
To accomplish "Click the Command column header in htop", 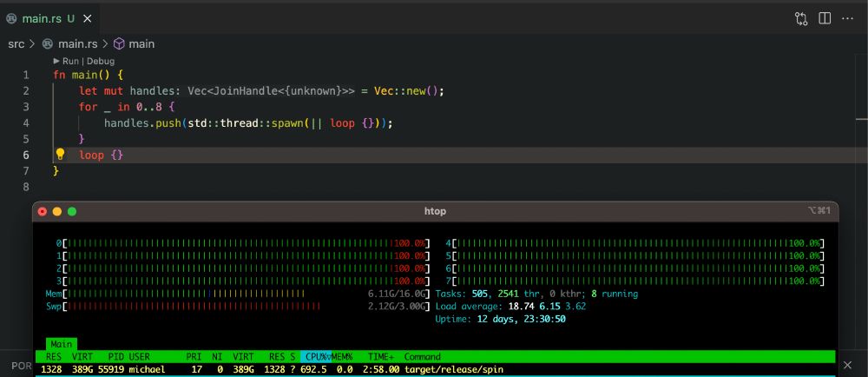I will 423,357.
